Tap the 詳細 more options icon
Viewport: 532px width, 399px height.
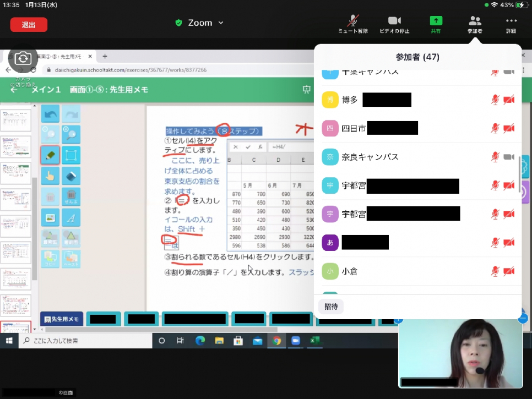[511, 25]
